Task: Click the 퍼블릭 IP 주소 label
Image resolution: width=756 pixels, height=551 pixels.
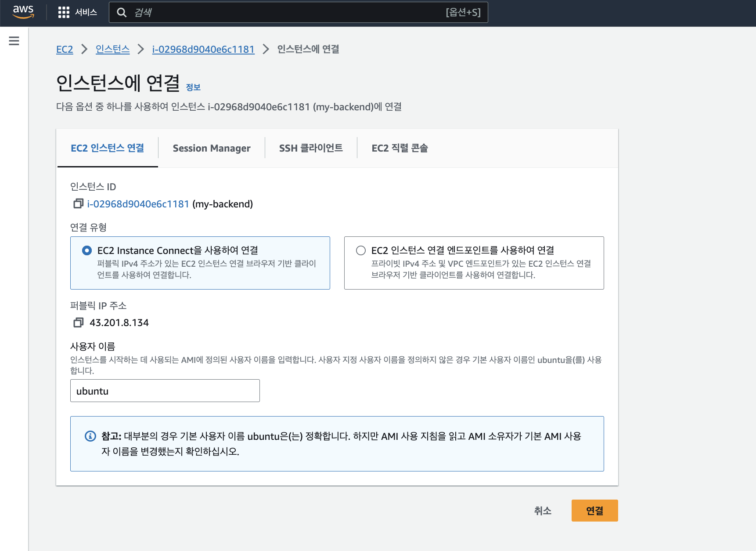Action: 98,305
